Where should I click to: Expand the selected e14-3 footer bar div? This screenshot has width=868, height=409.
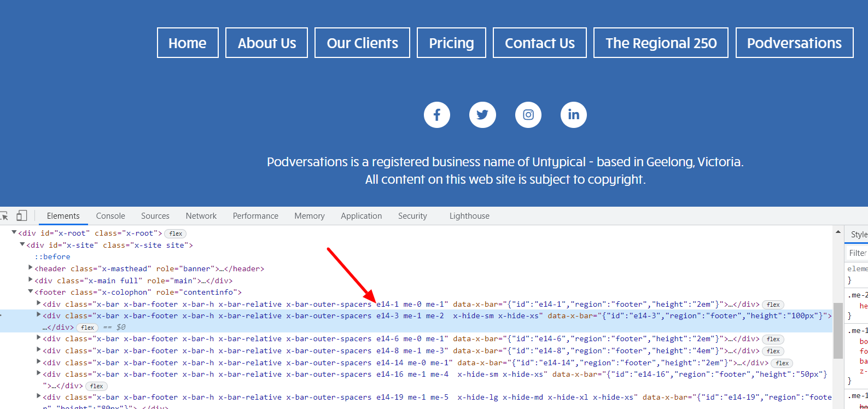click(39, 314)
